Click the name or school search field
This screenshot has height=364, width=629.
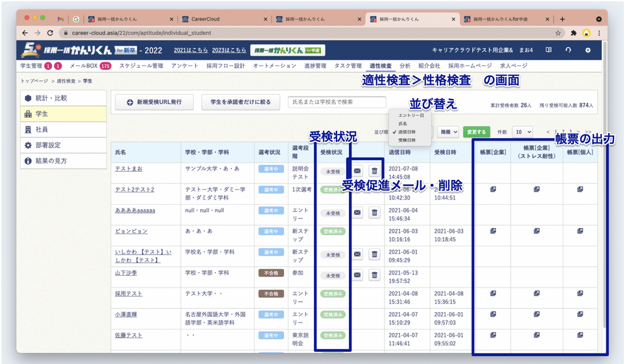pos(337,102)
